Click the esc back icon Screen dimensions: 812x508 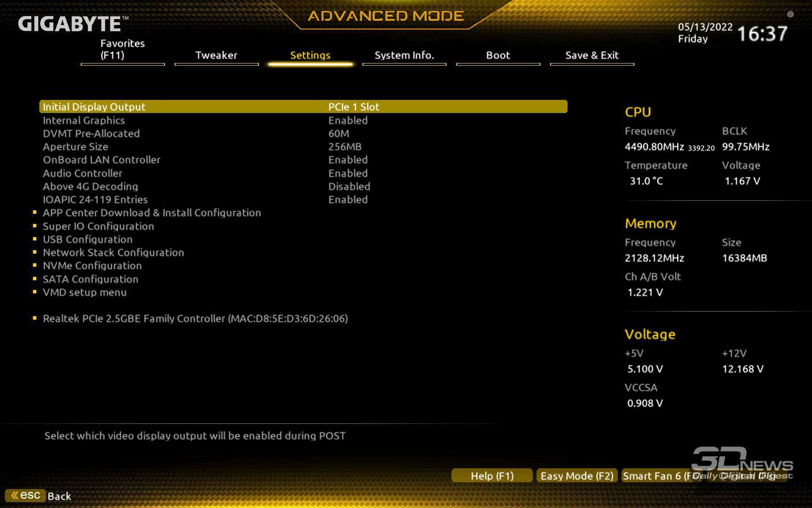tap(25, 495)
